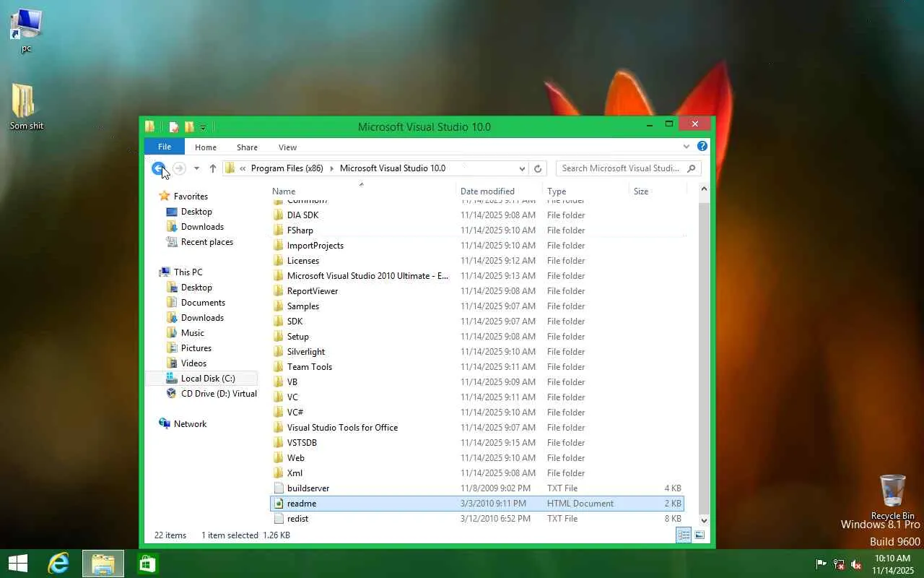Click the Properties icon in quick access toolbar
This screenshot has height=578, width=924.
(174, 126)
